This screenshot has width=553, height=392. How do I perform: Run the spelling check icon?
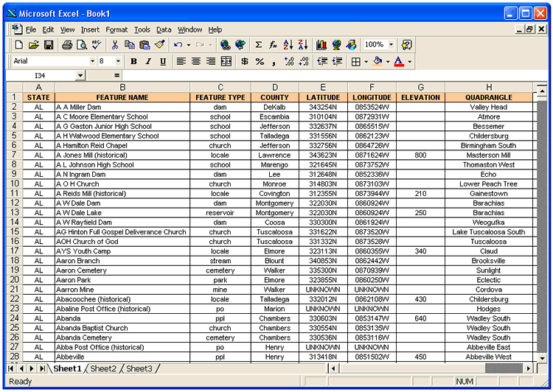tap(97, 45)
